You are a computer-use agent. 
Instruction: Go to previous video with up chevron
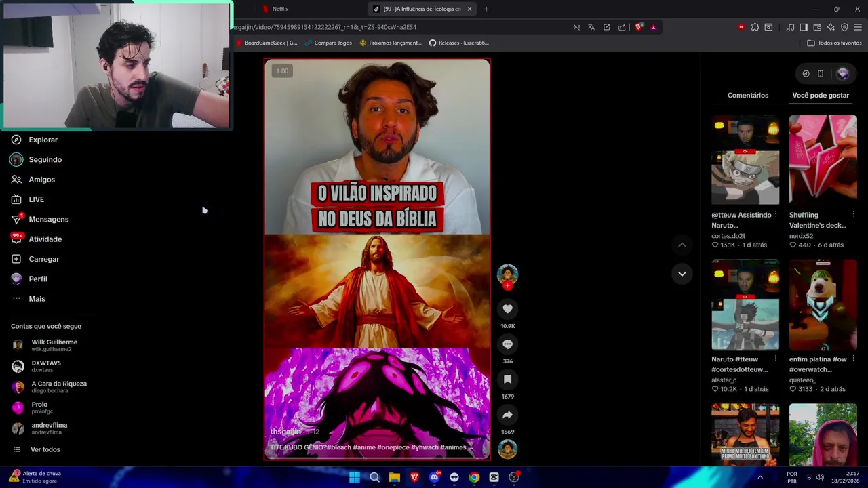point(682,245)
